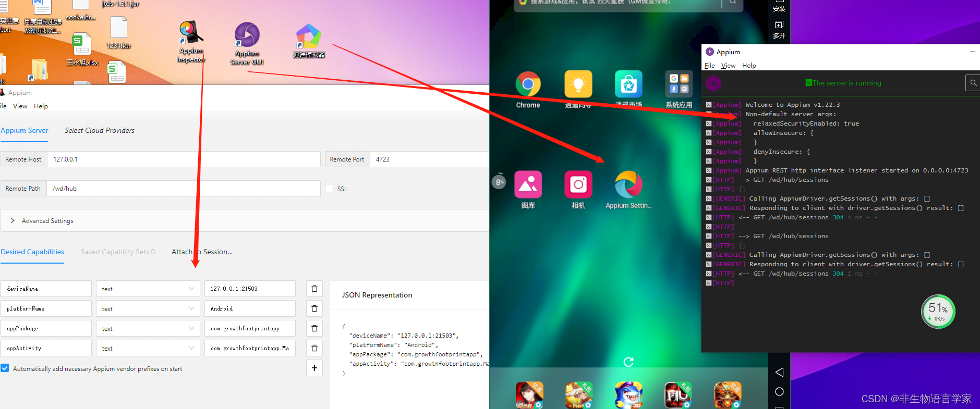Expand Advanced Settings section
Viewport: 980px width, 409px height.
pyautogui.click(x=245, y=221)
